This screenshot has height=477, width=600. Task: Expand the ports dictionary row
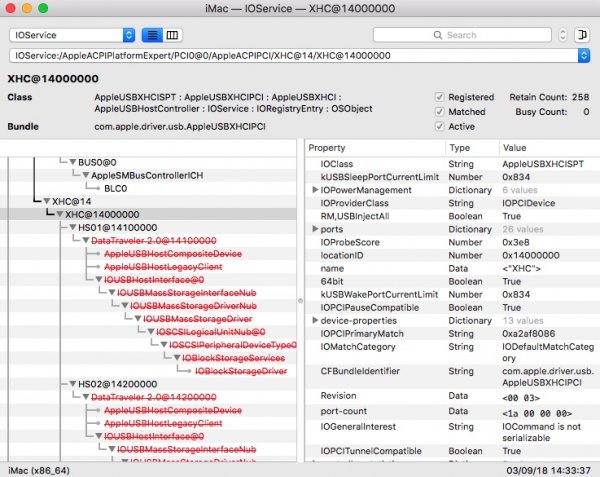coord(315,229)
